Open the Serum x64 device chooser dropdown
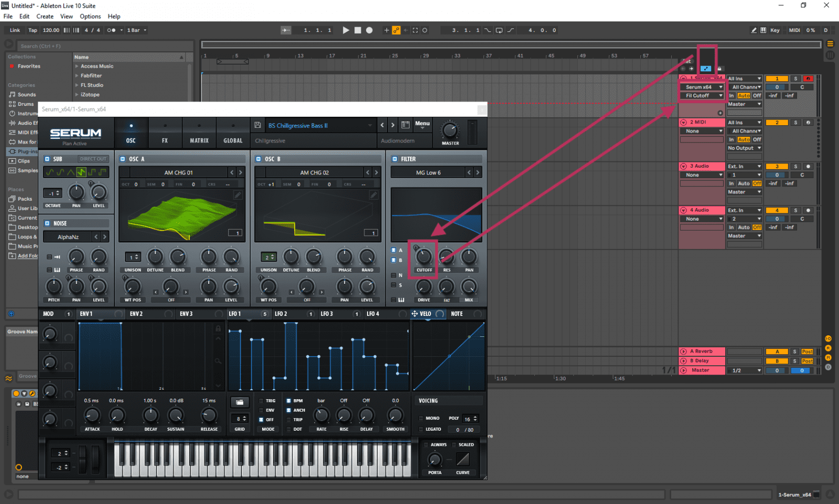 [702, 87]
